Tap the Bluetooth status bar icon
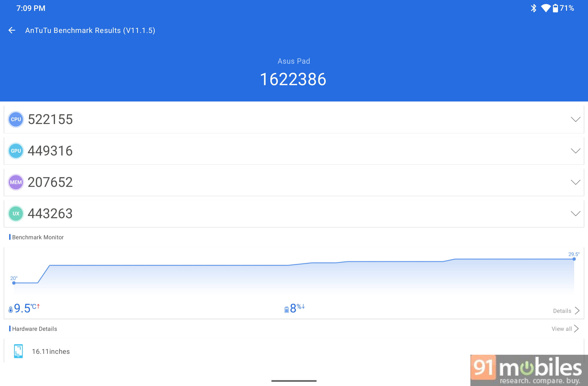The width and height of the screenshot is (588, 386). click(534, 8)
